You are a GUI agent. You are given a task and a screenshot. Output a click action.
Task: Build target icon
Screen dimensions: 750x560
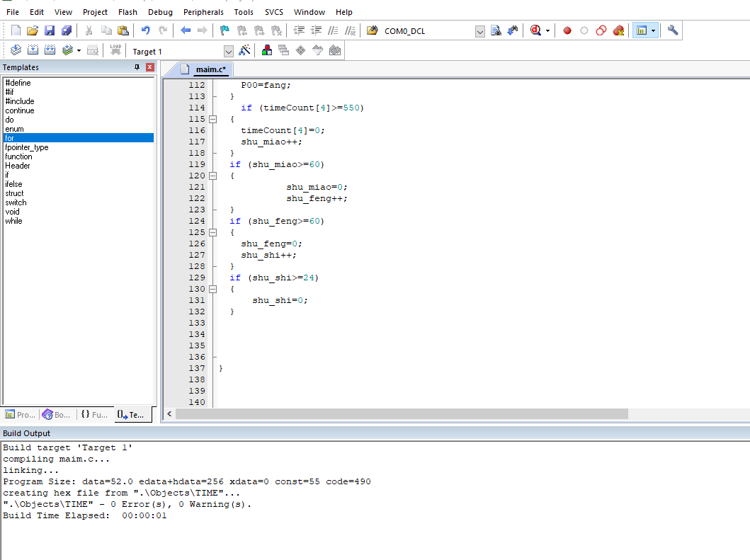(x=33, y=50)
